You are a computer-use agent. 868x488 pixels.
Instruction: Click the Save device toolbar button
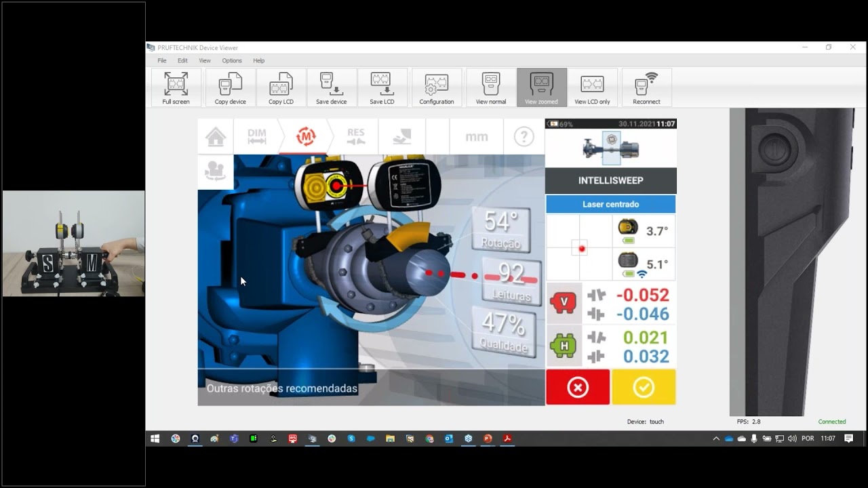[332, 87]
